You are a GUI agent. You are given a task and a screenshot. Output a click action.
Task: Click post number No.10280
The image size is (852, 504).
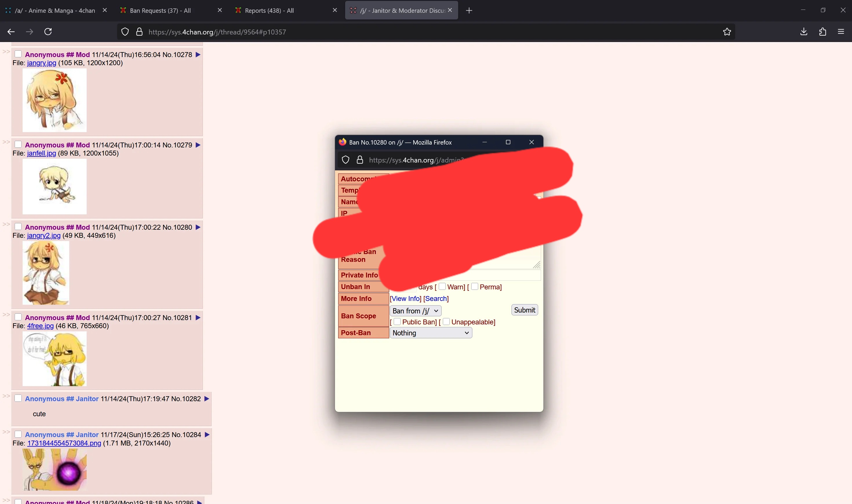pos(177,227)
